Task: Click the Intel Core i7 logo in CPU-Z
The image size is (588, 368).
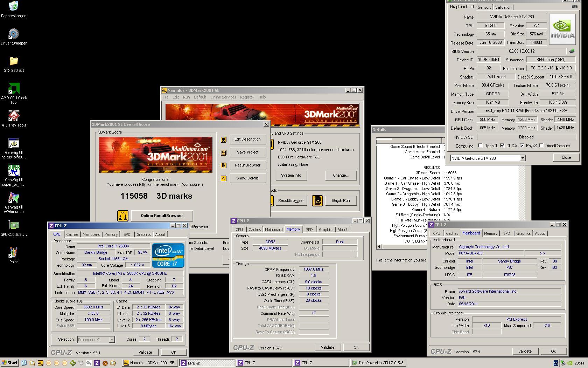Action: click(168, 255)
